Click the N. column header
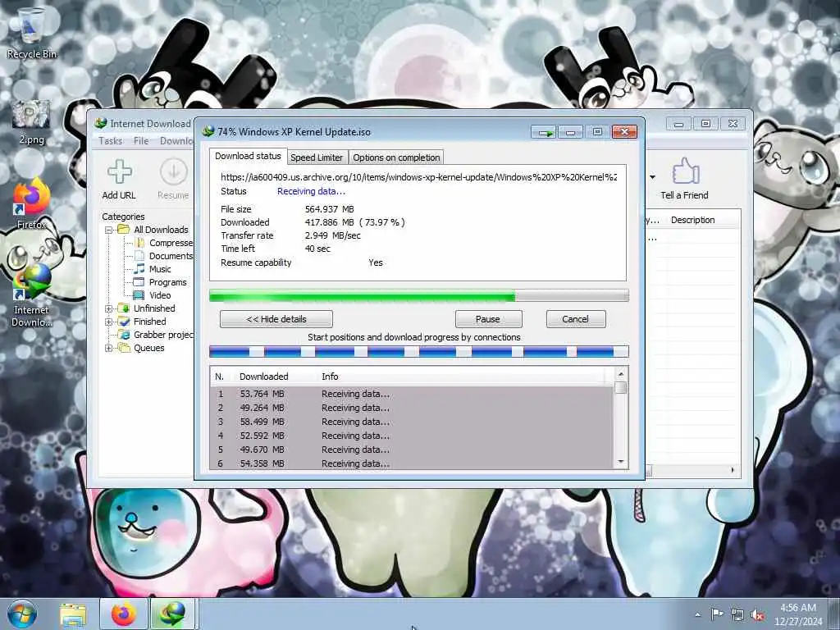 tap(220, 377)
